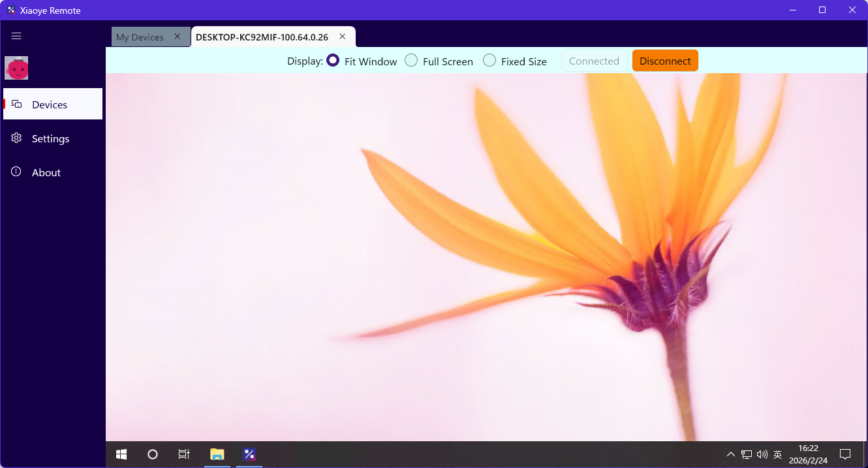Open File Explorer on remote taskbar
Screen dimensions: 868x468
(x=217, y=454)
